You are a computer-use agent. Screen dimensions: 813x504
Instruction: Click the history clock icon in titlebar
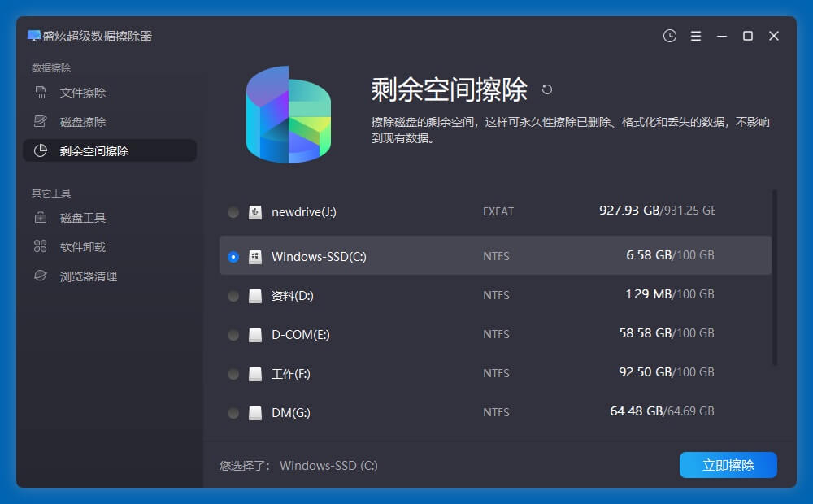(x=668, y=36)
